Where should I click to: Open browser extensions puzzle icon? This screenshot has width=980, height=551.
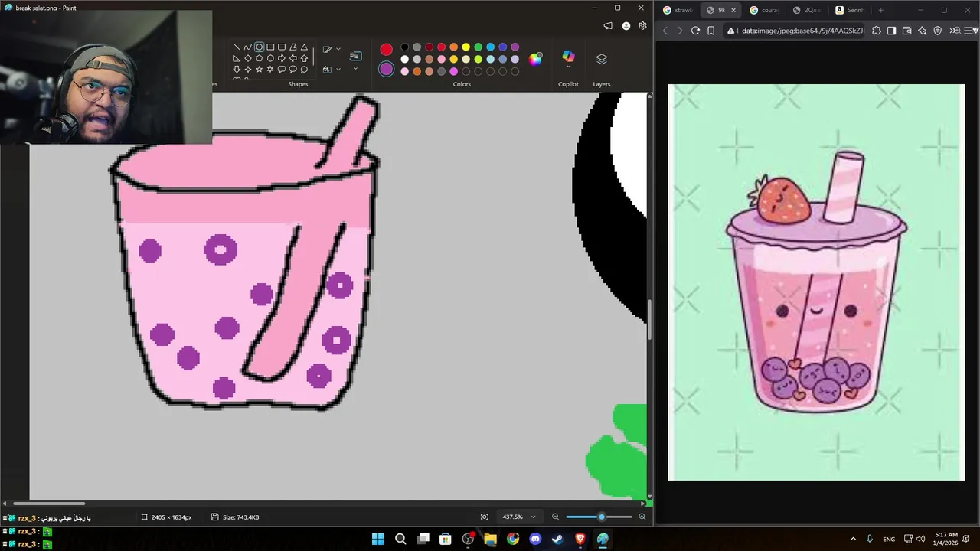tap(877, 31)
